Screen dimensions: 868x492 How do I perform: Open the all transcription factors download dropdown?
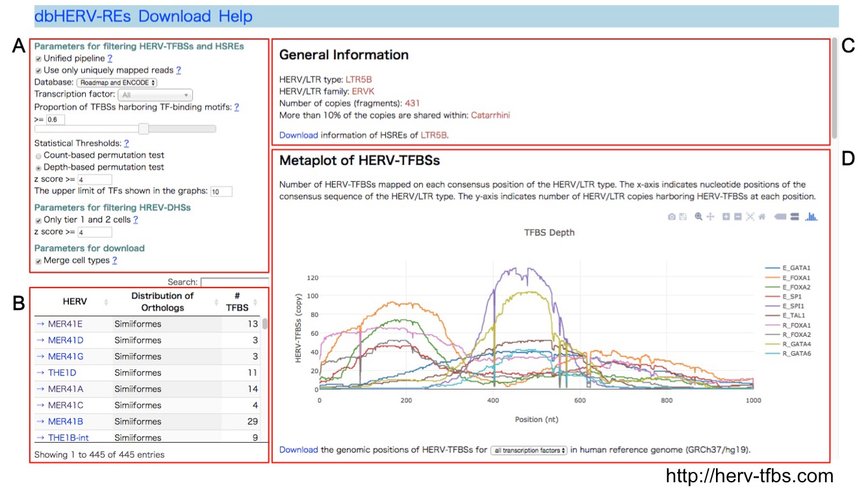(530, 450)
